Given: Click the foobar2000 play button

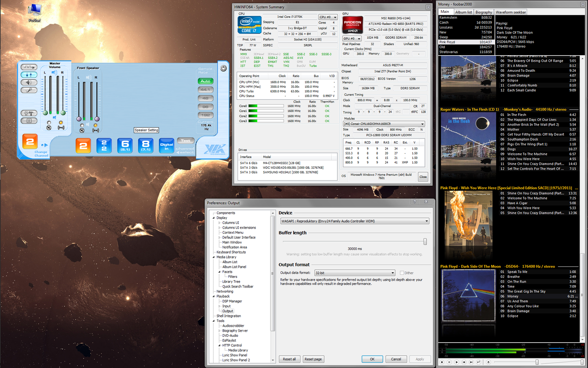Looking at the screenshot, I should (x=457, y=362).
